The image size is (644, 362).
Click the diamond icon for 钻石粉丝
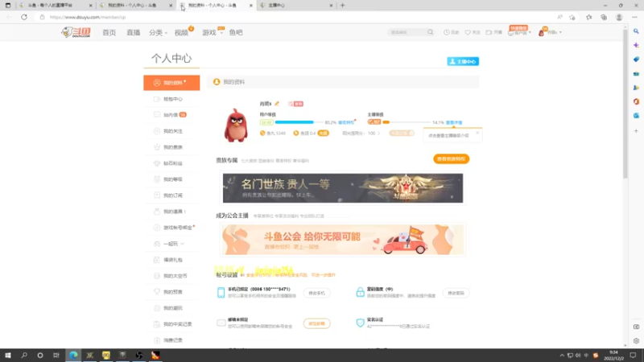coord(157,163)
